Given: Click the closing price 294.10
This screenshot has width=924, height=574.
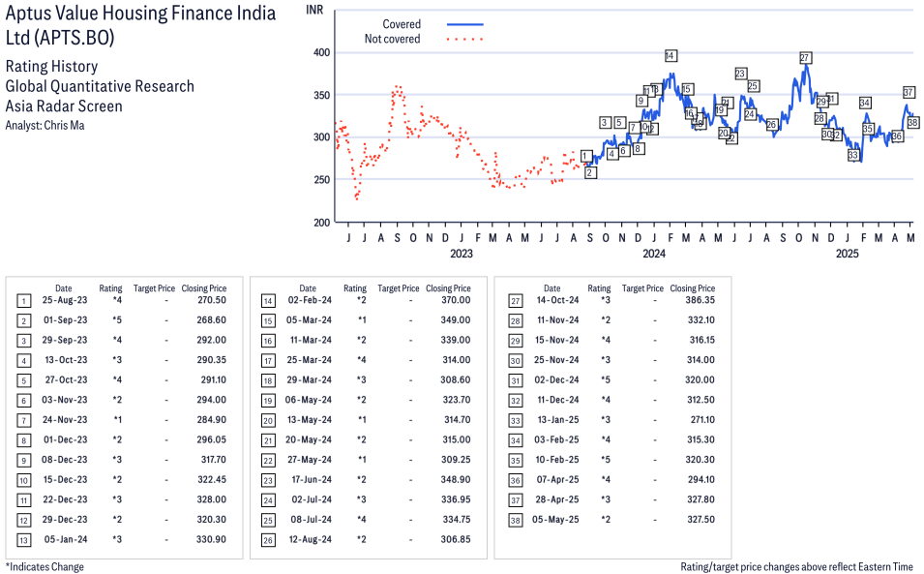Looking at the screenshot, I should pyautogui.click(x=701, y=480).
